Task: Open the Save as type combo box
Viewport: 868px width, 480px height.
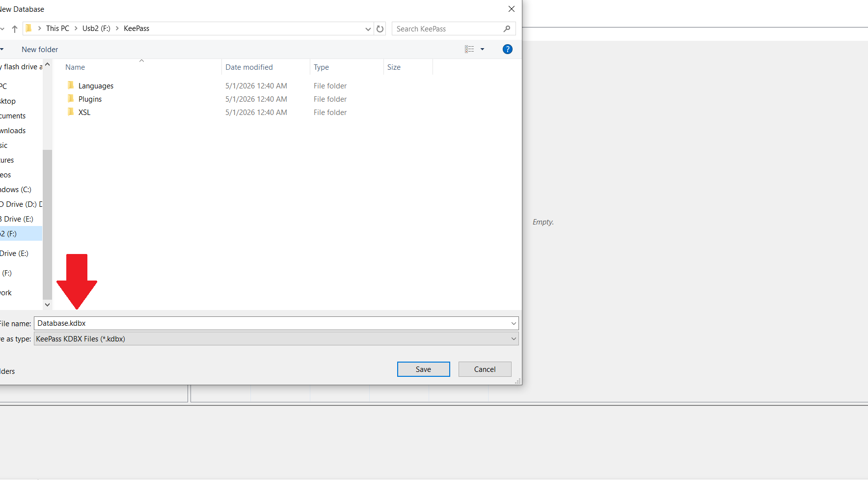Action: coord(276,339)
